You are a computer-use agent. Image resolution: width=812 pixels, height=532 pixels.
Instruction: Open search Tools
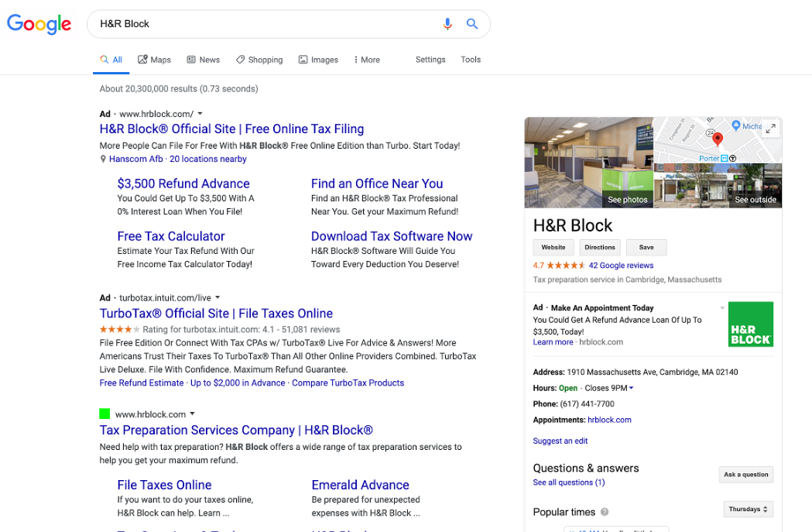coord(471,60)
